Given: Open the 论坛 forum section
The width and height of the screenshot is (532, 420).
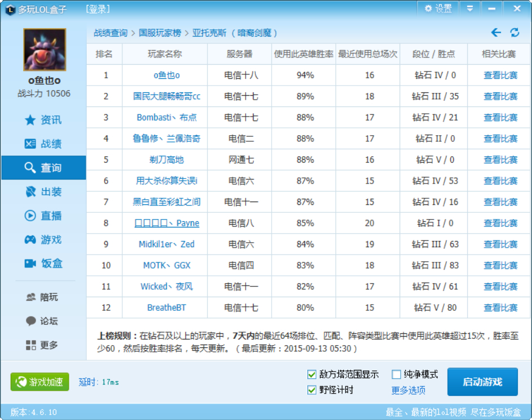Looking at the screenshot, I should point(42,321).
